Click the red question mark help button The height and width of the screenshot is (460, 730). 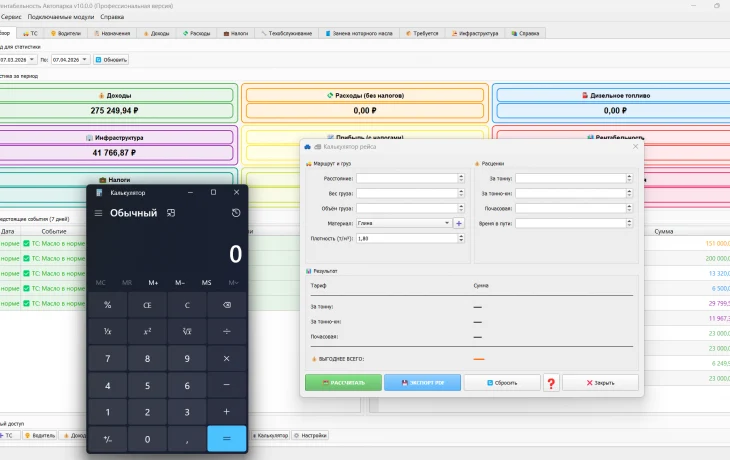click(551, 383)
